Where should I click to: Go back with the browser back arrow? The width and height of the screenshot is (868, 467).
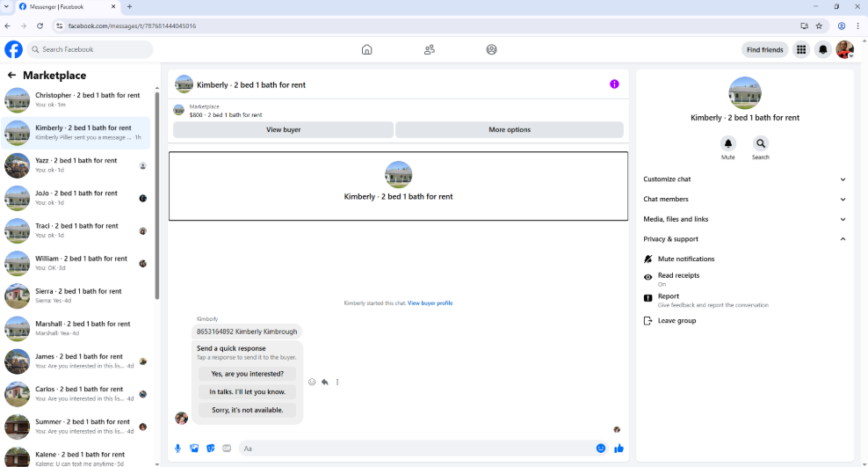point(7,26)
